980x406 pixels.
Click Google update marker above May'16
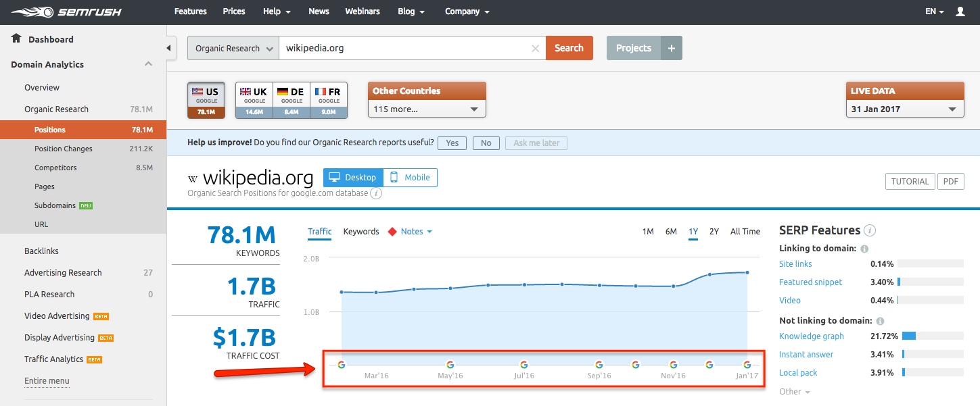pyautogui.click(x=450, y=365)
